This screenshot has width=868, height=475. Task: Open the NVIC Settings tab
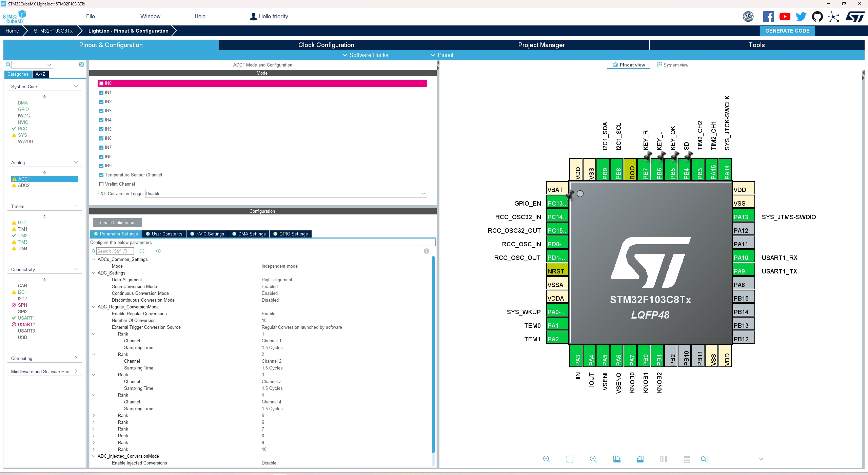click(207, 234)
